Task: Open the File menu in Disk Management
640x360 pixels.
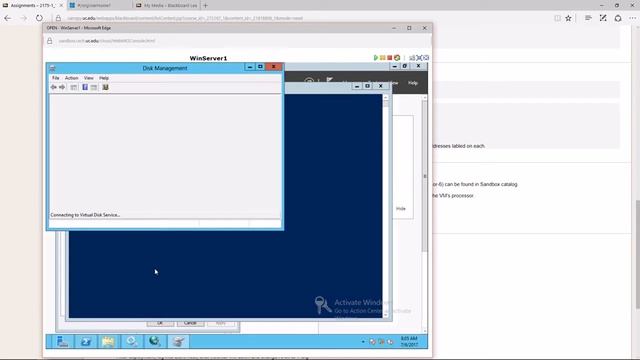Action: pos(56,78)
